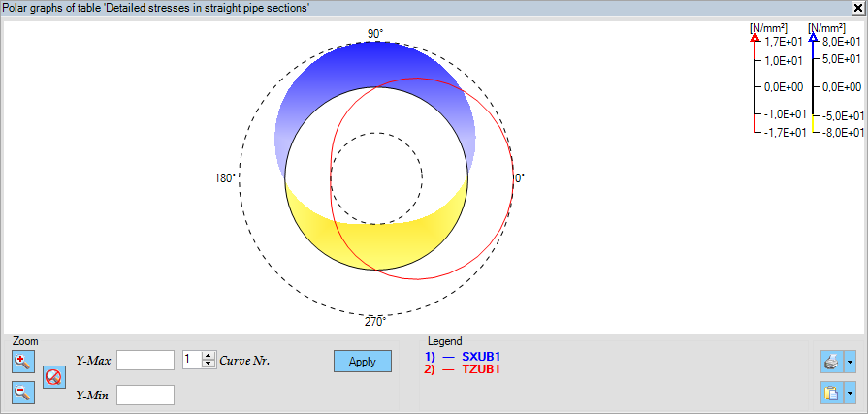Screen dimensions: 868x414
Task: Click the zoom out magnifier icon
Action: (23, 393)
